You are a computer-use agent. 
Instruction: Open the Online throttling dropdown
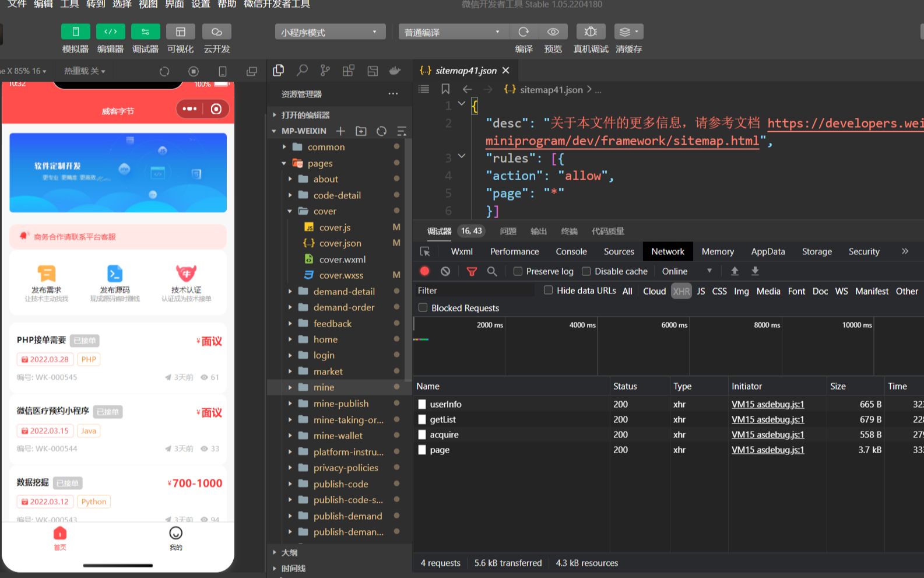[687, 271]
